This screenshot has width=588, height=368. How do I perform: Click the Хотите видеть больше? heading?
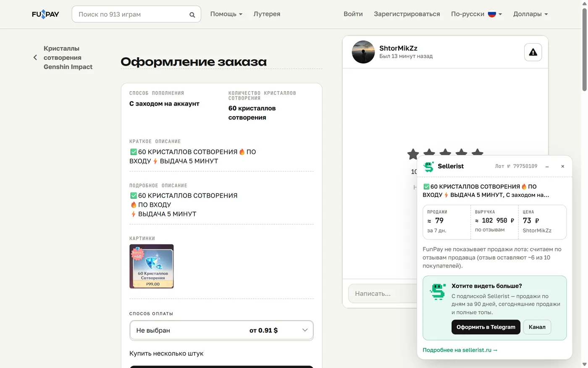point(487,286)
